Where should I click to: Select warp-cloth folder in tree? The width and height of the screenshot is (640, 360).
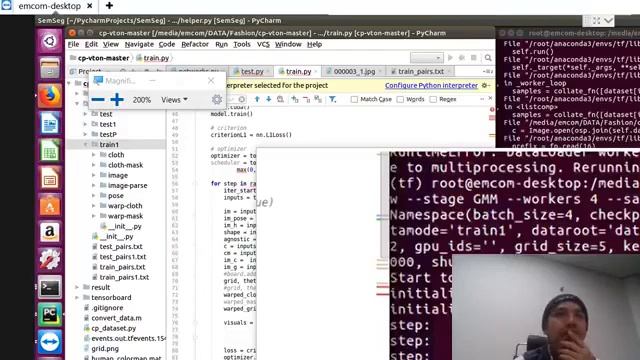[125, 206]
